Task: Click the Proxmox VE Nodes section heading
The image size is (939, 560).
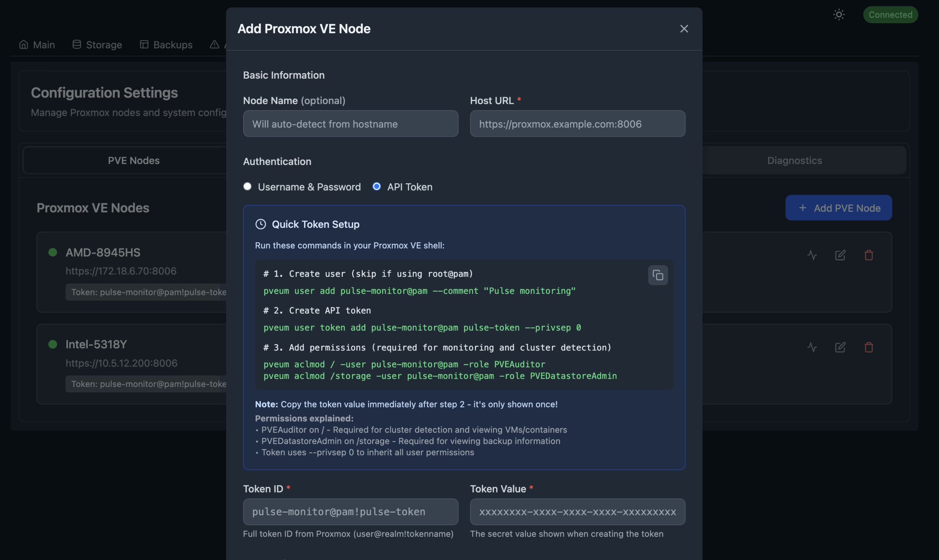Action: coord(93,208)
